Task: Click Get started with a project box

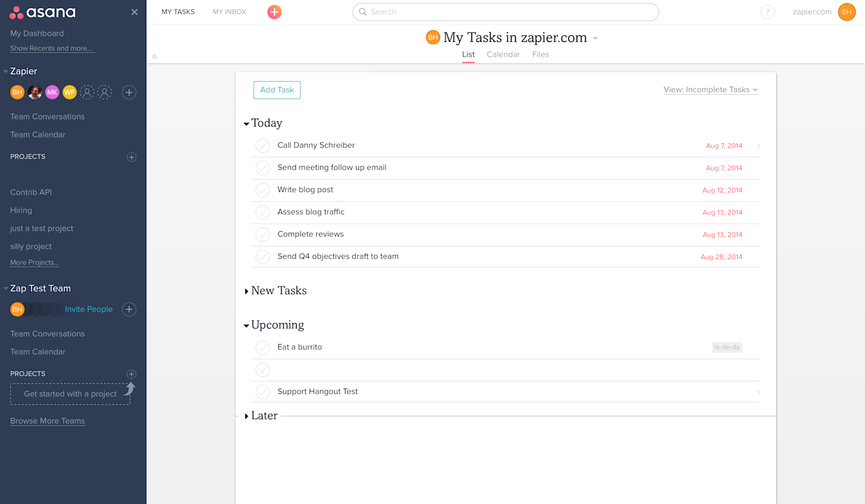Action: 70,394
